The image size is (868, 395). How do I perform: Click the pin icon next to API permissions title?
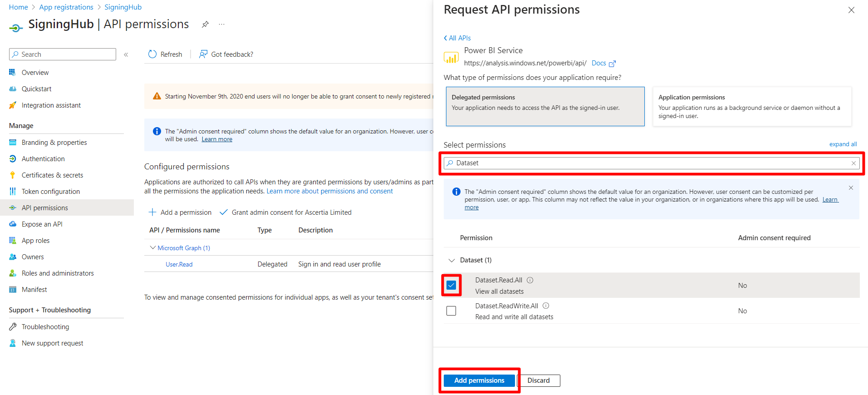[205, 25]
